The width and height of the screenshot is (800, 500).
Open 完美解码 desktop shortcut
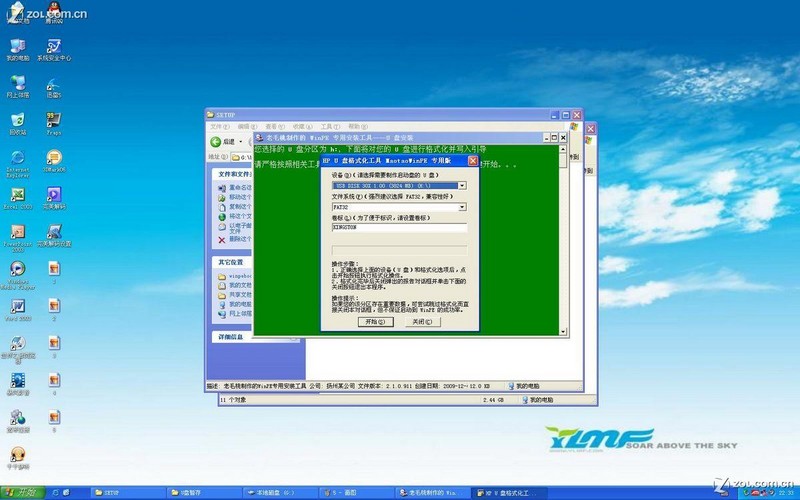point(54,198)
